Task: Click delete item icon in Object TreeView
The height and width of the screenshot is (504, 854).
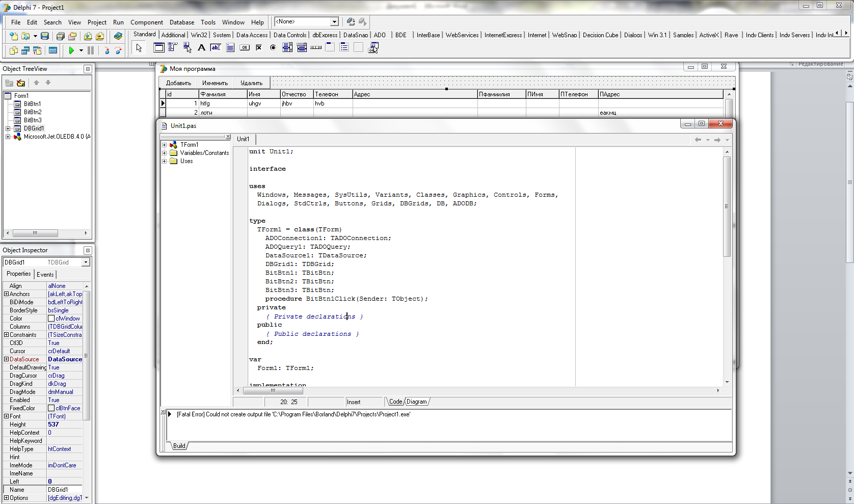Action: click(21, 83)
